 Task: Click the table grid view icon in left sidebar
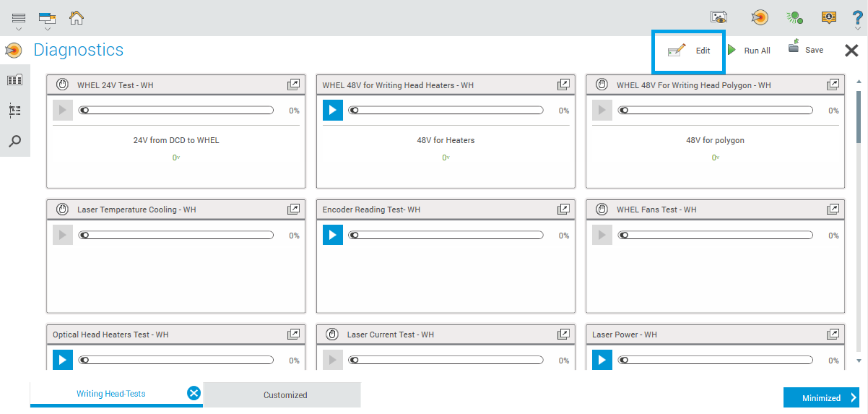14,80
